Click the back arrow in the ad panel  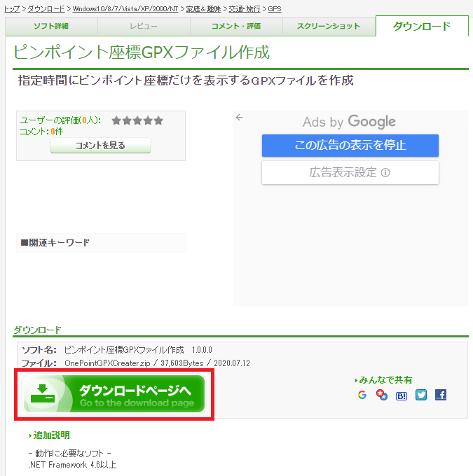[x=240, y=118]
